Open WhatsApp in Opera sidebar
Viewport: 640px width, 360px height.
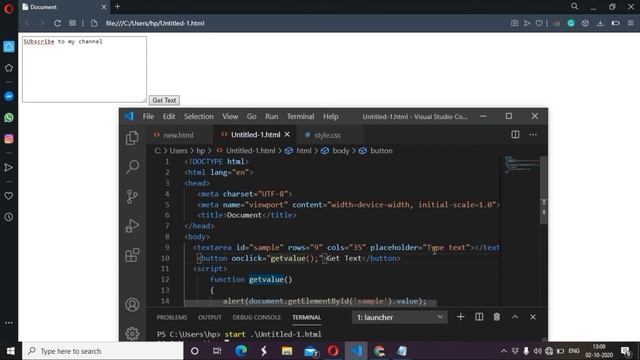(9, 118)
